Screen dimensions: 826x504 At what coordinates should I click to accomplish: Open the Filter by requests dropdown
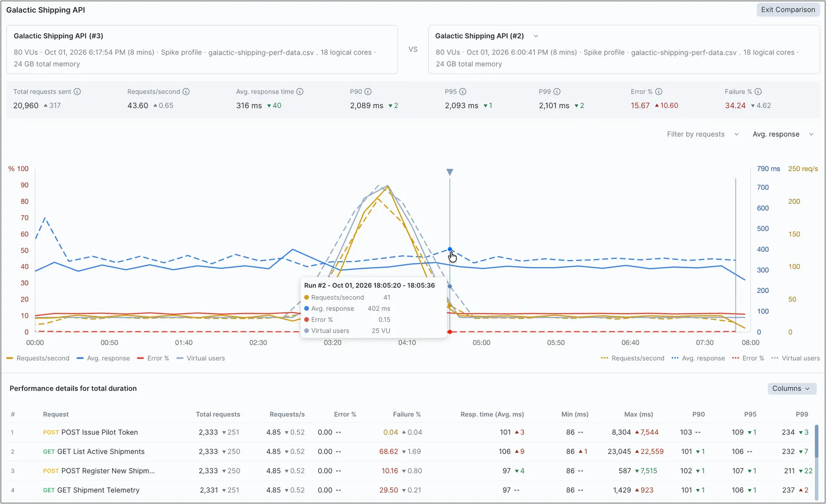703,134
